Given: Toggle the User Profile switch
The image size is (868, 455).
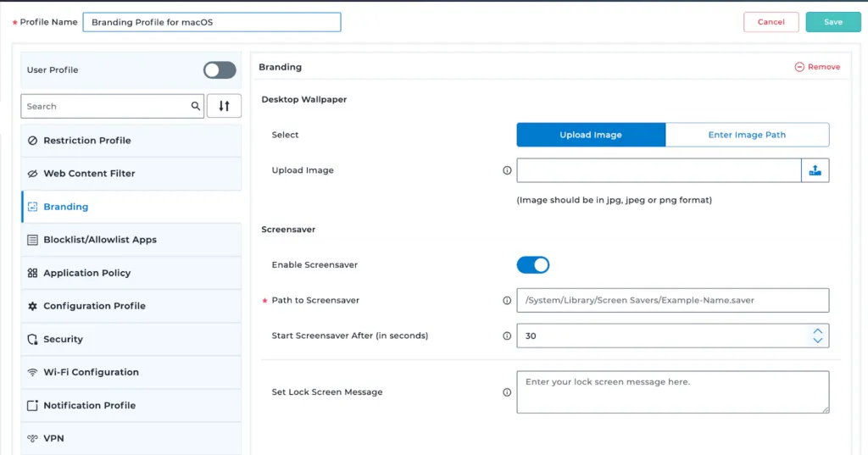Looking at the screenshot, I should (x=220, y=70).
